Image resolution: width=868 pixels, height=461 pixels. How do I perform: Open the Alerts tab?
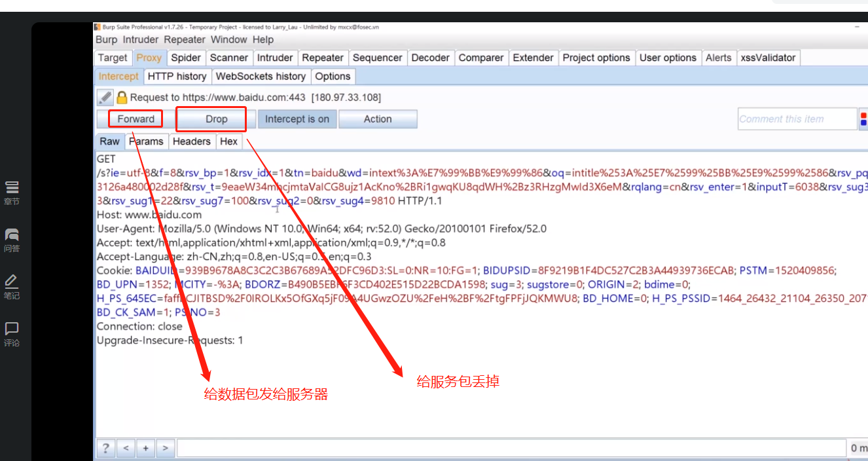click(719, 58)
